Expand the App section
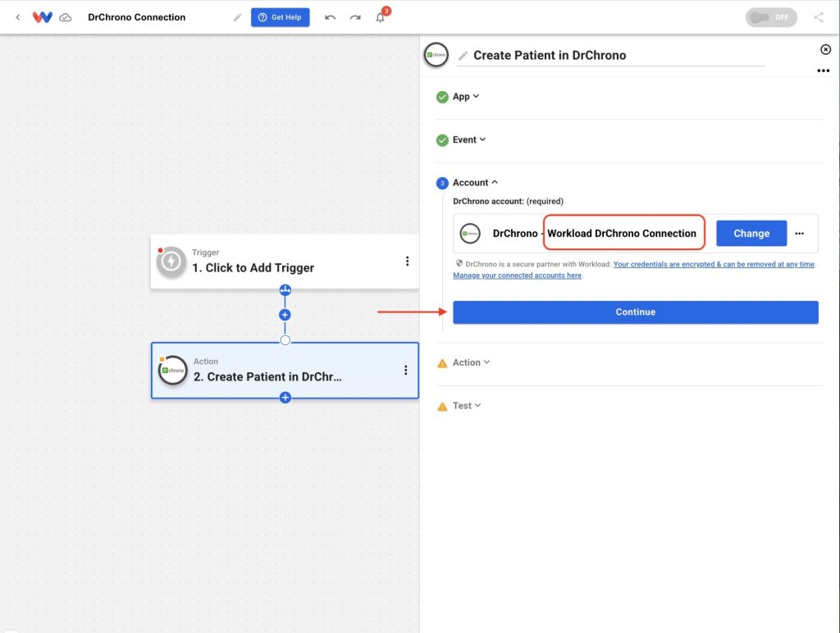The width and height of the screenshot is (840, 633). pos(466,97)
